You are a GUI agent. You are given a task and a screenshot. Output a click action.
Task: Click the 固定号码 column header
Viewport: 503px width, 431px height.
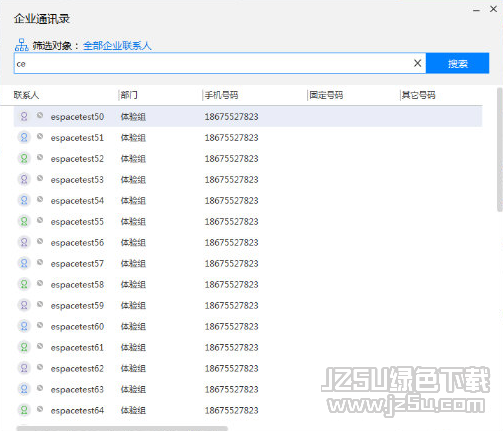click(x=326, y=95)
